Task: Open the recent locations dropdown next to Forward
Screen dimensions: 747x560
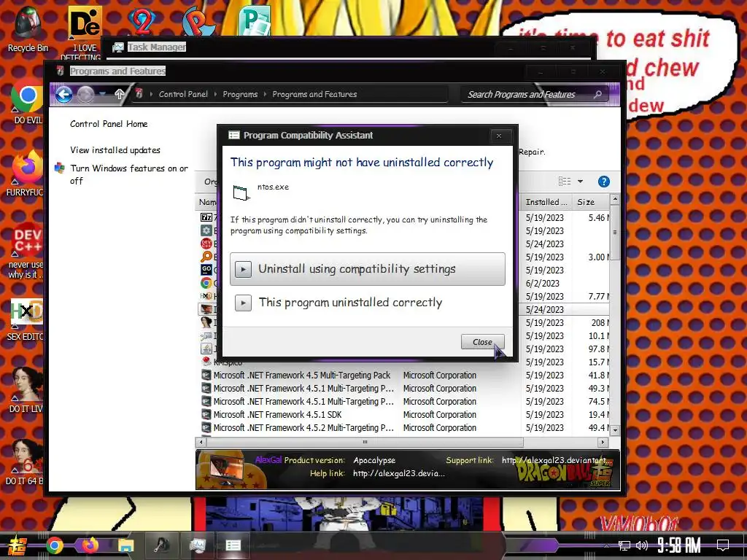Action: click(102, 94)
